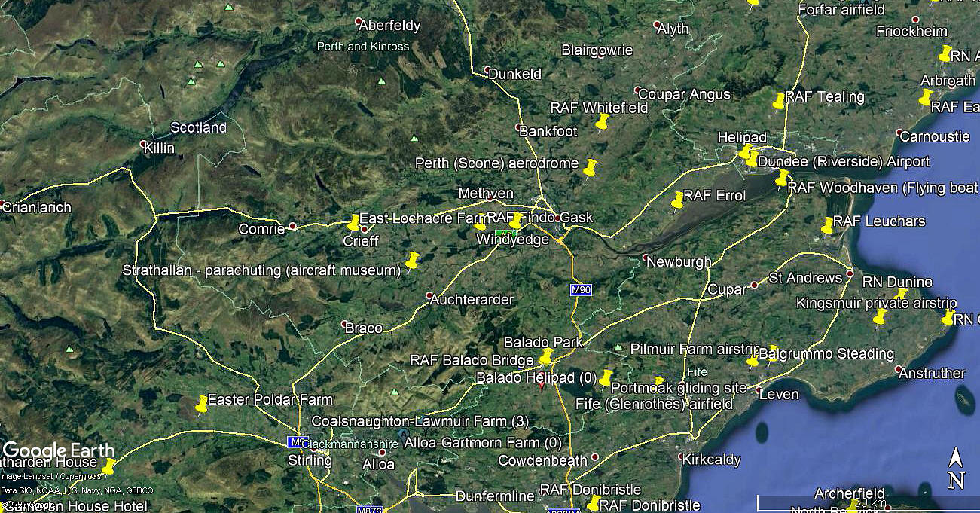Image resolution: width=980 pixels, height=513 pixels.
Task: Click the Cupar place label
Action: 726,290
